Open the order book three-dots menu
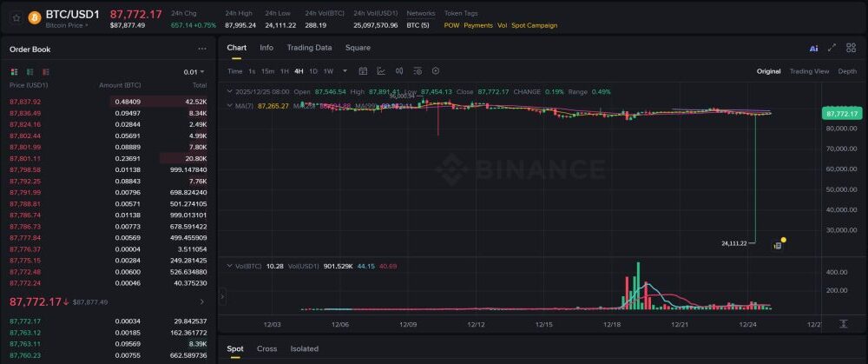The height and width of the screenshot is (364, 868). point(202,50)
